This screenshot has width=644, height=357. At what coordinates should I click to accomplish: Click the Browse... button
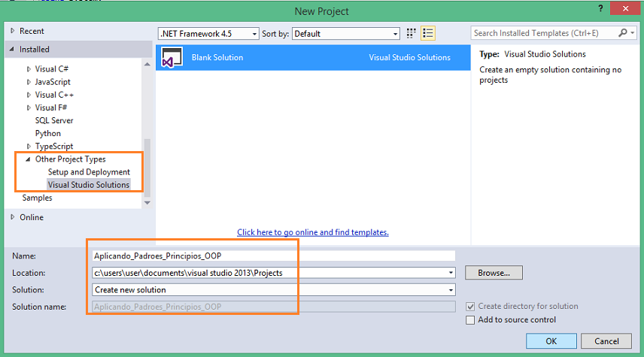point(494,273)
